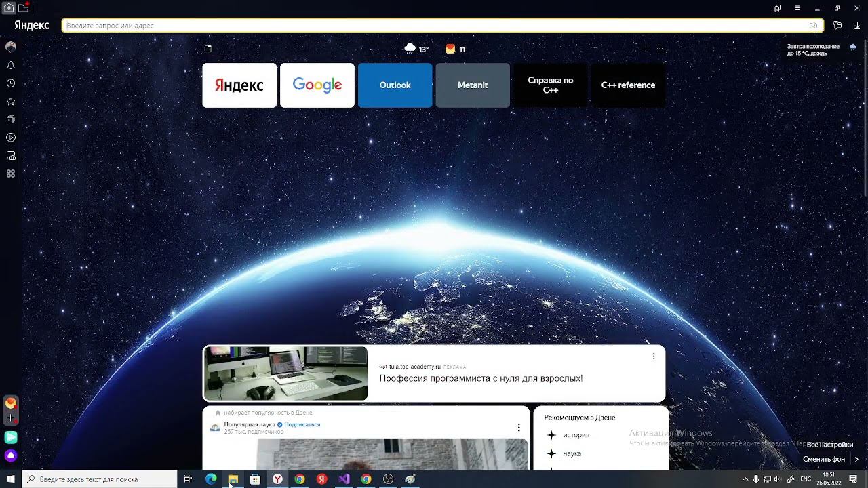Viewport: 868px width, 488px height.
Task: Open the Google speed-dial tile
Action: point(317,85)
